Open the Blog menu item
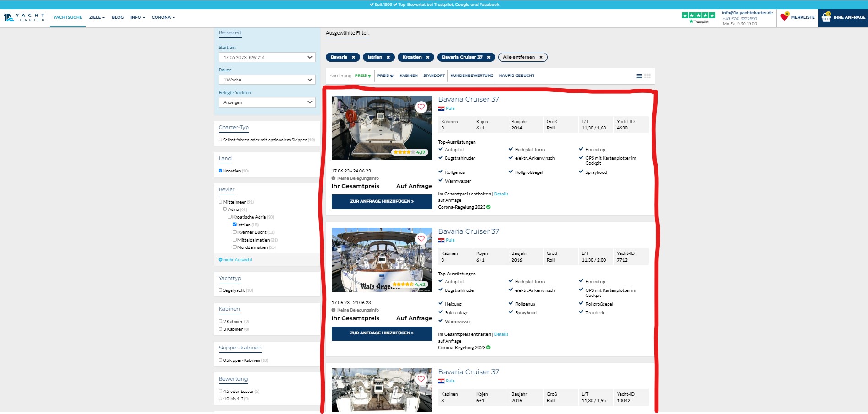 [x=118, y=17]
